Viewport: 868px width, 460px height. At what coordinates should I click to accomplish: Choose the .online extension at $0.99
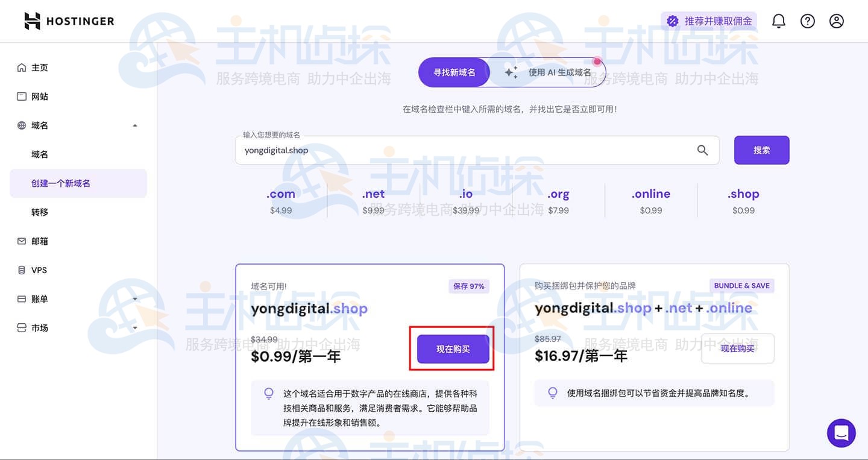click(651, 201)
